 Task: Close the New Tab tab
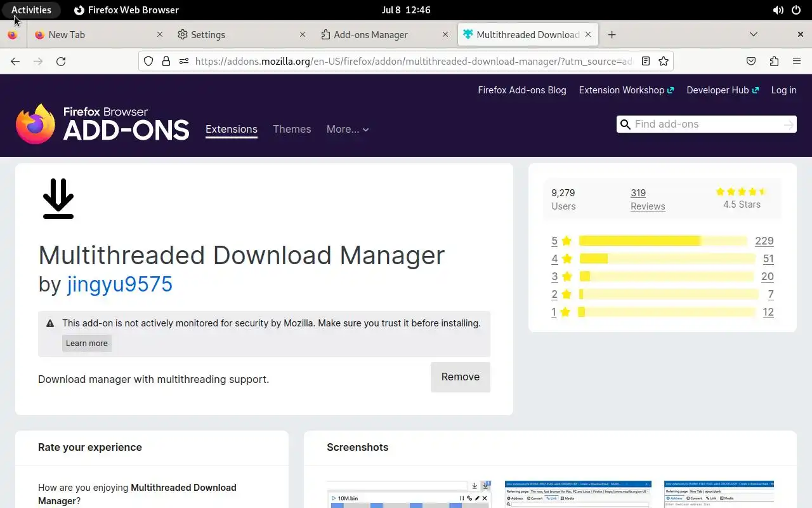pos(160,35)
